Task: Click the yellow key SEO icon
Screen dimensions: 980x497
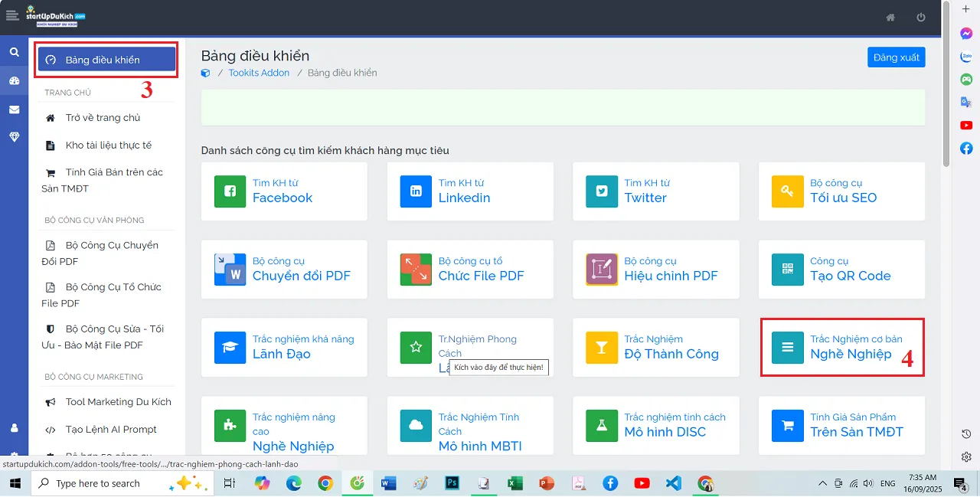Action: pos(788,191)
